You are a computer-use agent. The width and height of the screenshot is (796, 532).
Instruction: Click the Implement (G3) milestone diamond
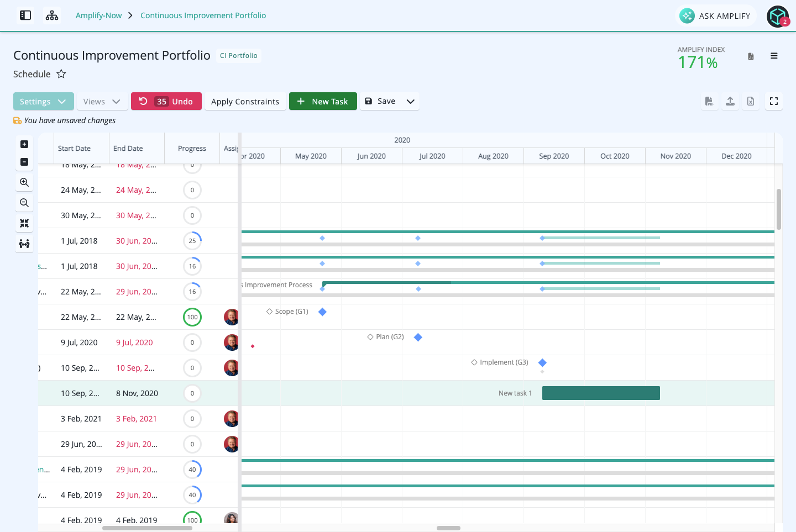coord(542,363)
